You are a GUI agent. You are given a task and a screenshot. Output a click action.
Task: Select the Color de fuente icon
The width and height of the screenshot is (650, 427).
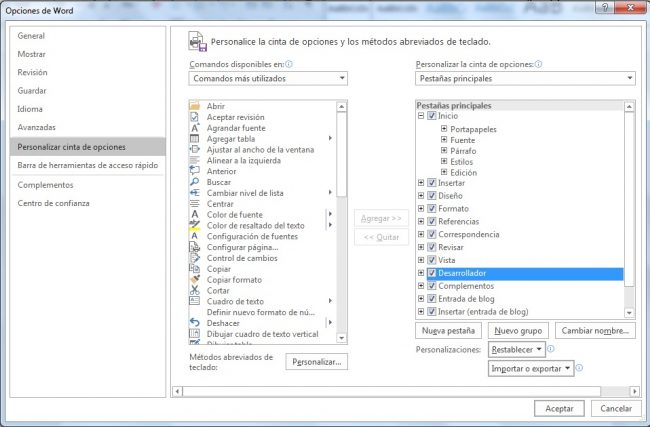point(194,214)
